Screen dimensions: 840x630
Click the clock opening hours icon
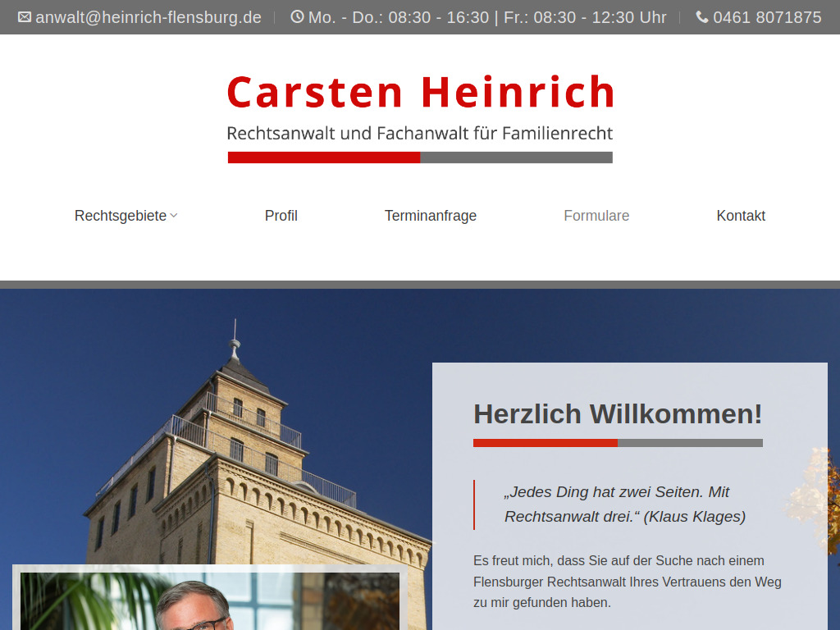coord(297,16)
